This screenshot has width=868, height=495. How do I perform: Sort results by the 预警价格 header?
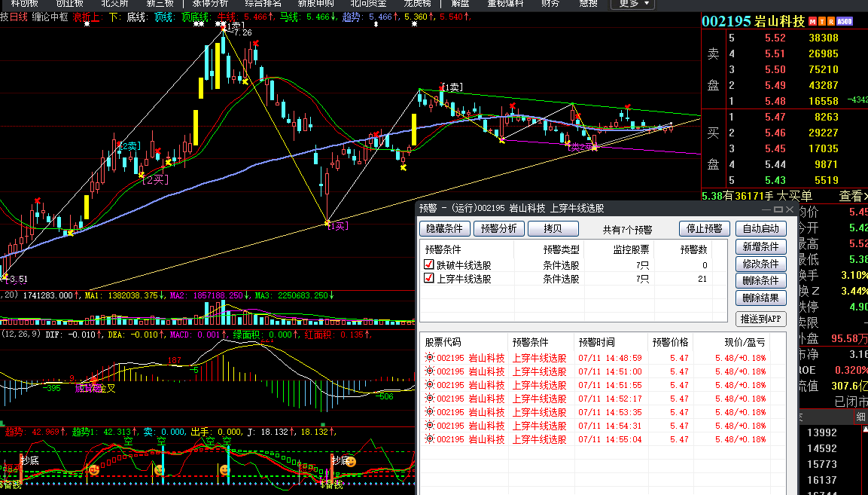point(670,342)
